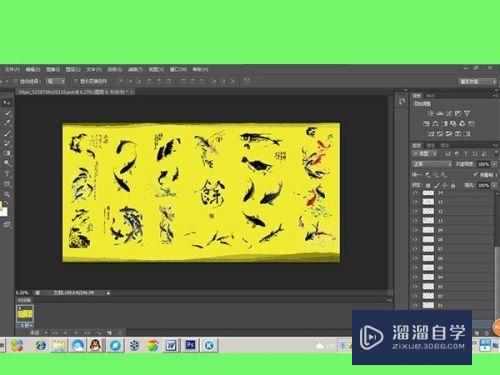500x375 pixels.
Task: Add a Brightness/Contrast adjustment
Action: (430, 113)
